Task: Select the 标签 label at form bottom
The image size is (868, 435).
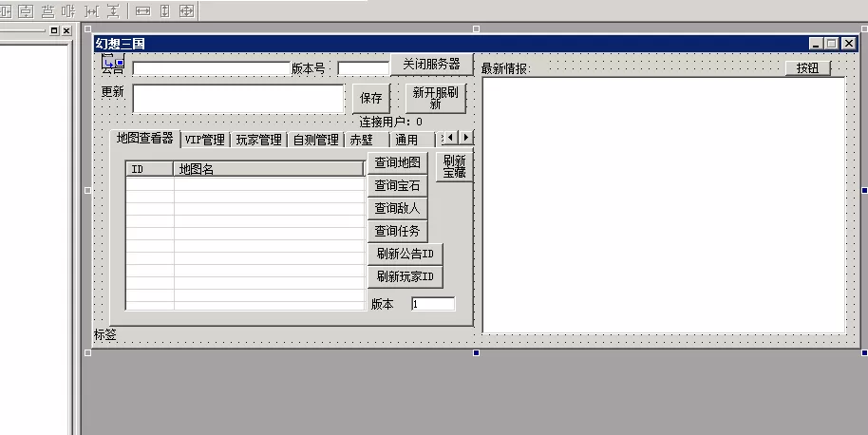Action: point(105,334)
